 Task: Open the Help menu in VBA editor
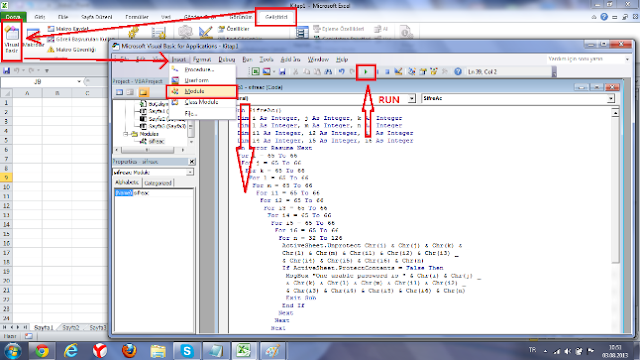coord(342,60)
